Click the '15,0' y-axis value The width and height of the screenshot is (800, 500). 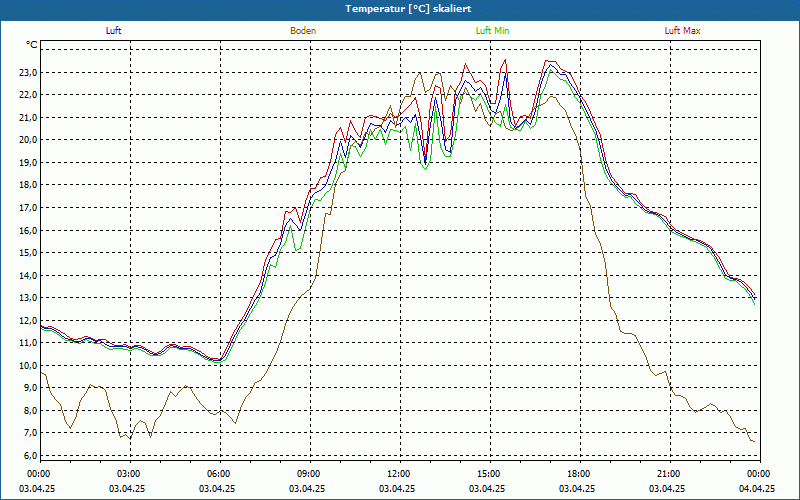(28, 253)
